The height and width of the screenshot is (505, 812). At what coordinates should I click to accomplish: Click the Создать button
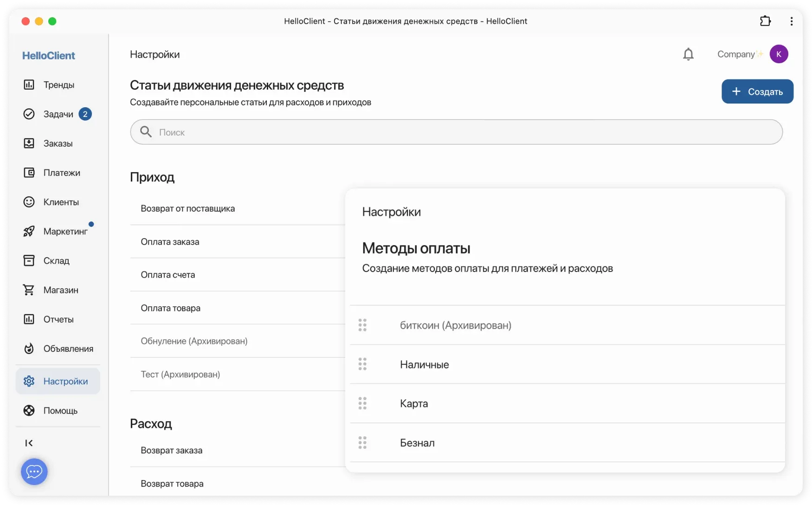[757, 91]
